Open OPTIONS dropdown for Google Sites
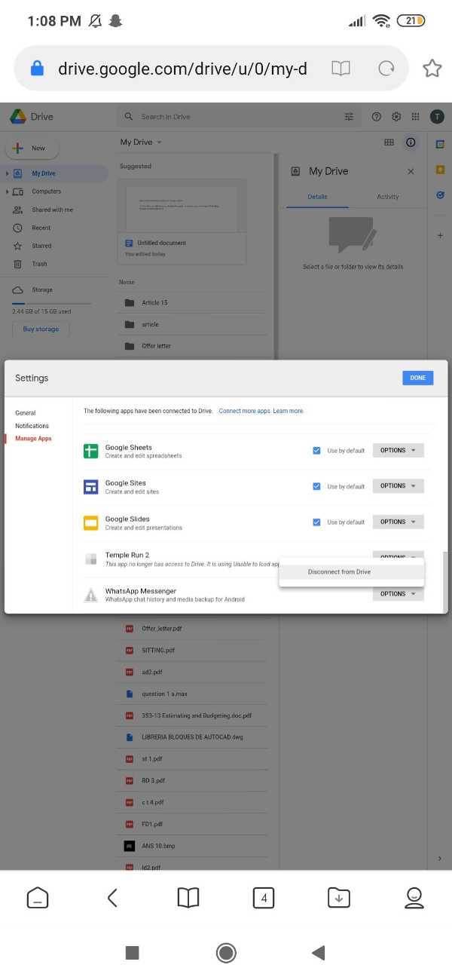 [399, 486]
